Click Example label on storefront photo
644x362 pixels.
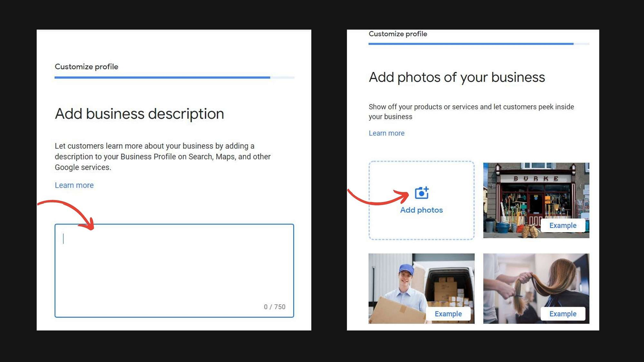click(563, 225)
